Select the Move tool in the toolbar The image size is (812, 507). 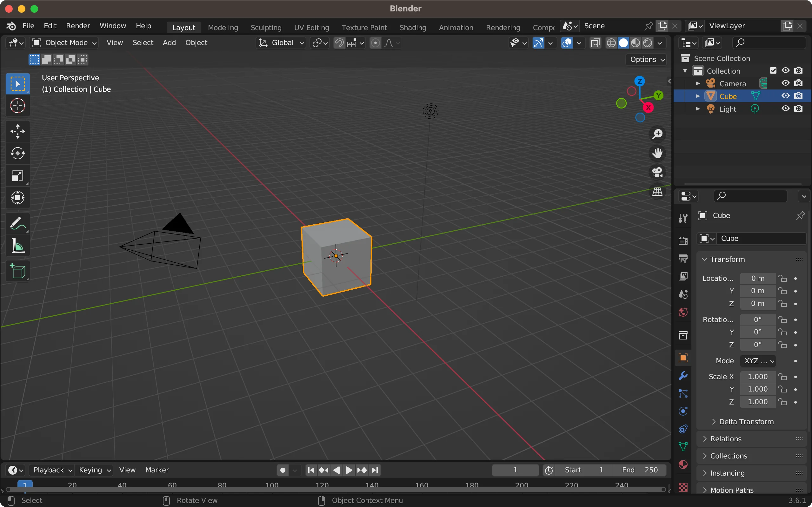17,131
